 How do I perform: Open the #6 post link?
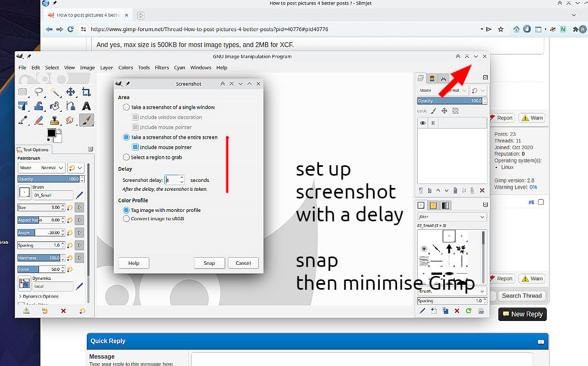(531, 202)
